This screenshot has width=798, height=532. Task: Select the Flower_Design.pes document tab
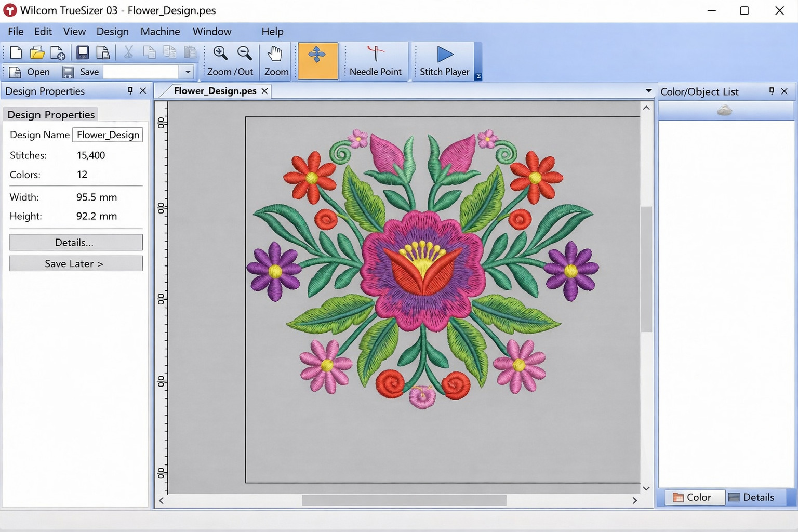[211, 90]
